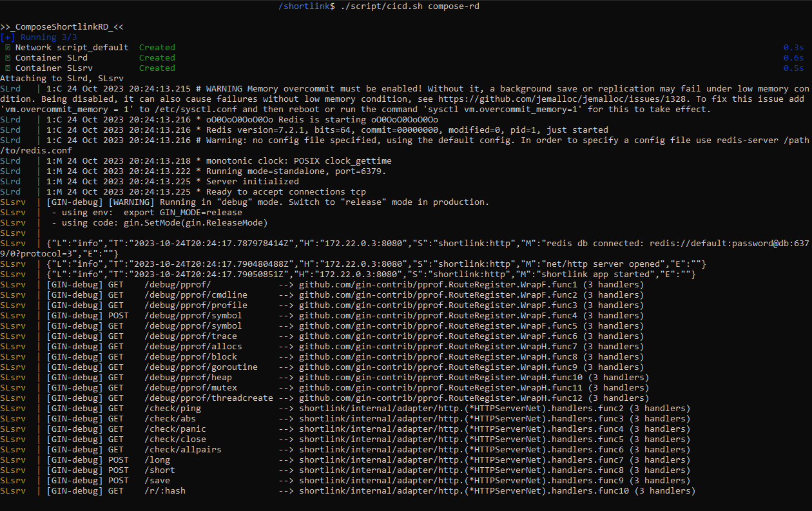Click the /debug/pprof/cmdline route
The image size is (812, 511).
[196, 295]
